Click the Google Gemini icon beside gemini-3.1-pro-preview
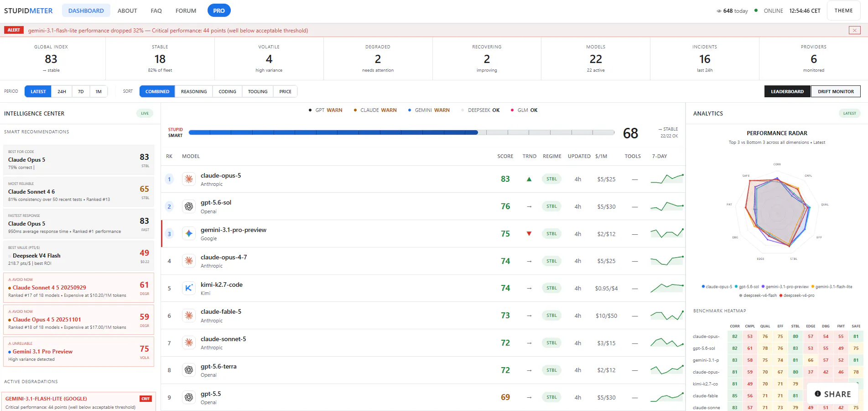 point(189,234)
